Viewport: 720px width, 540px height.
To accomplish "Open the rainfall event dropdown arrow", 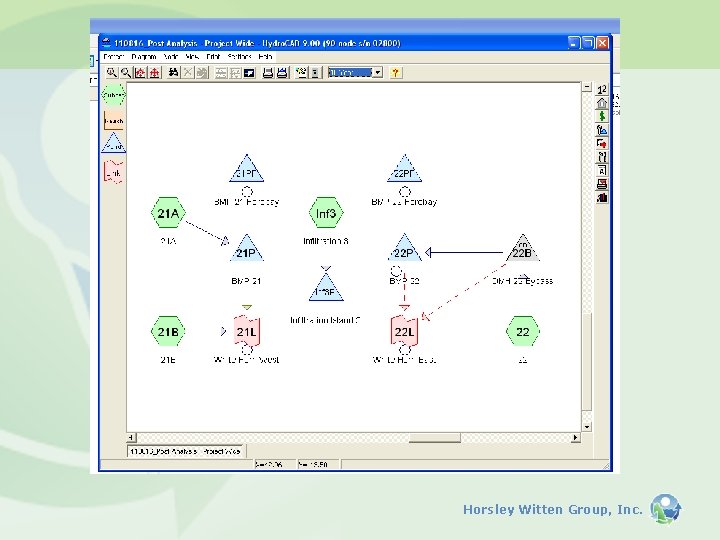I will click(377, 73).
